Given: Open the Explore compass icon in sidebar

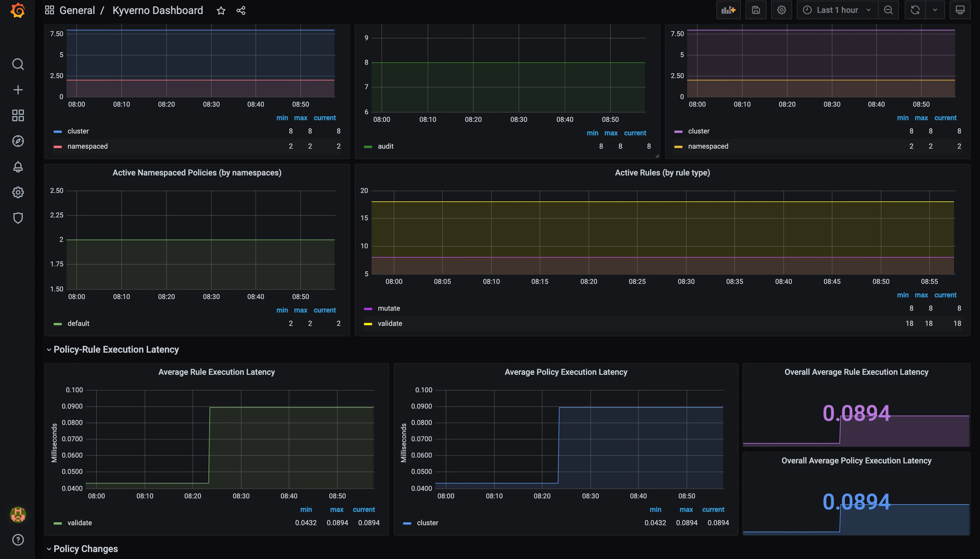Looking at the screenshot, I should pos(18,141).
